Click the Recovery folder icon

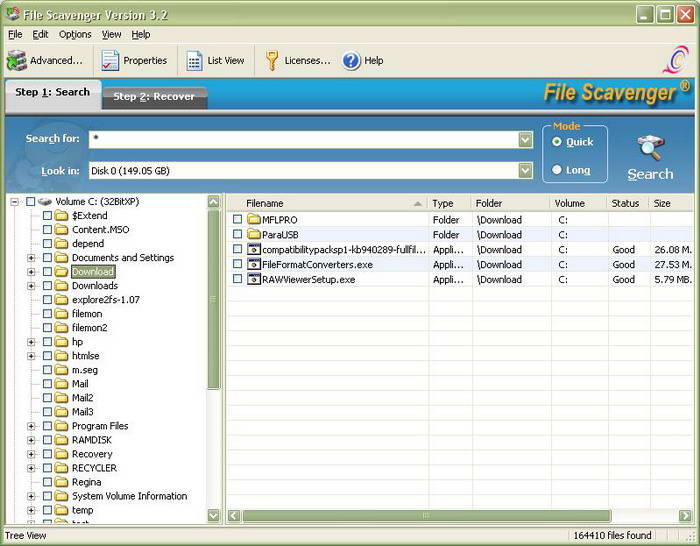point(61,454)
